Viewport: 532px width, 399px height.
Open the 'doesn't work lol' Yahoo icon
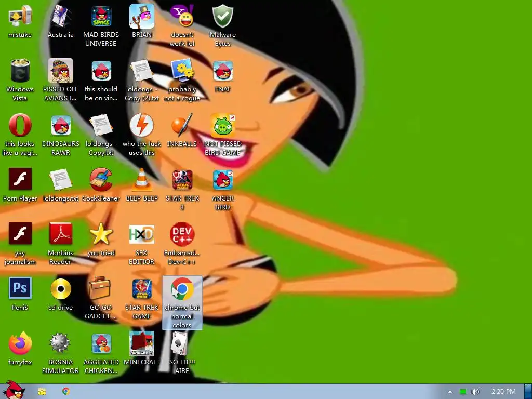click(x=182, y=16)
